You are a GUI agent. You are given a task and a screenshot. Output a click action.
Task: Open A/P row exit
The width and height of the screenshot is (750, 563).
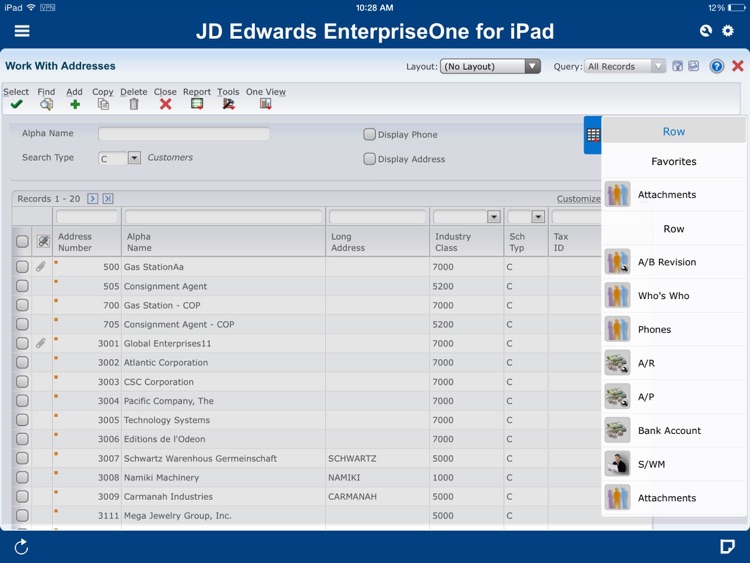pyautogui.click(x=673, y=397)
